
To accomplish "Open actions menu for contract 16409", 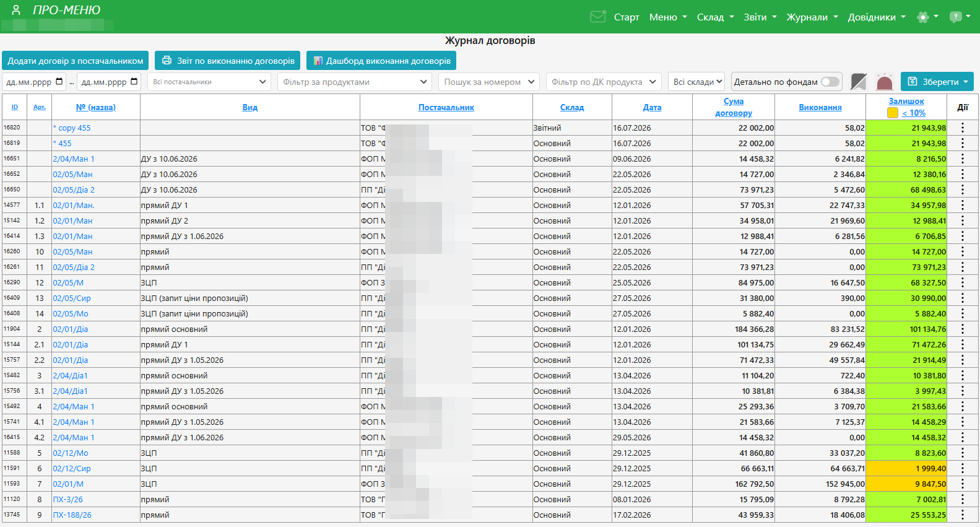I will [963, 298].
